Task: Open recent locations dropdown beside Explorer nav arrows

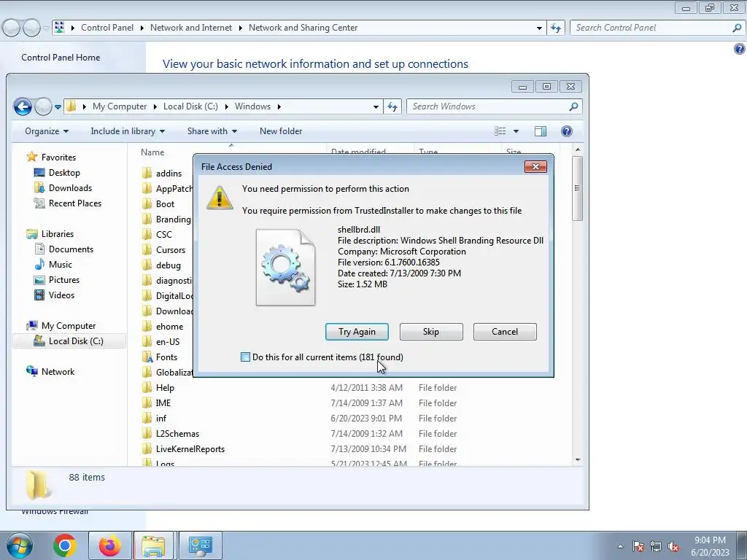Action: [x=58, y=107]
